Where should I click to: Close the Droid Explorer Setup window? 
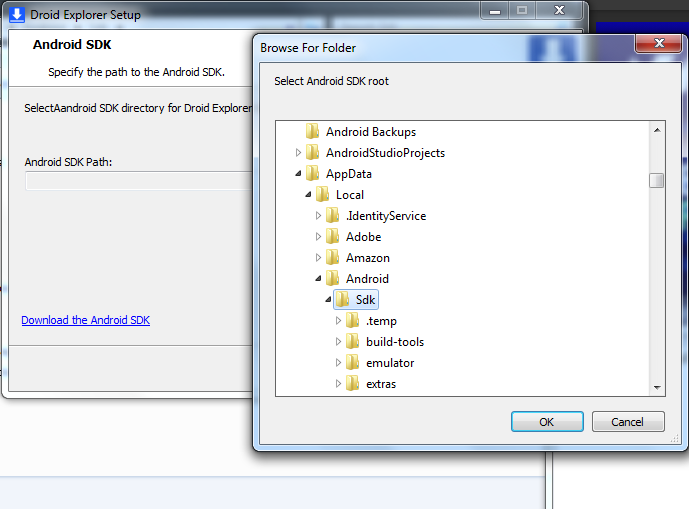[559, 11]
